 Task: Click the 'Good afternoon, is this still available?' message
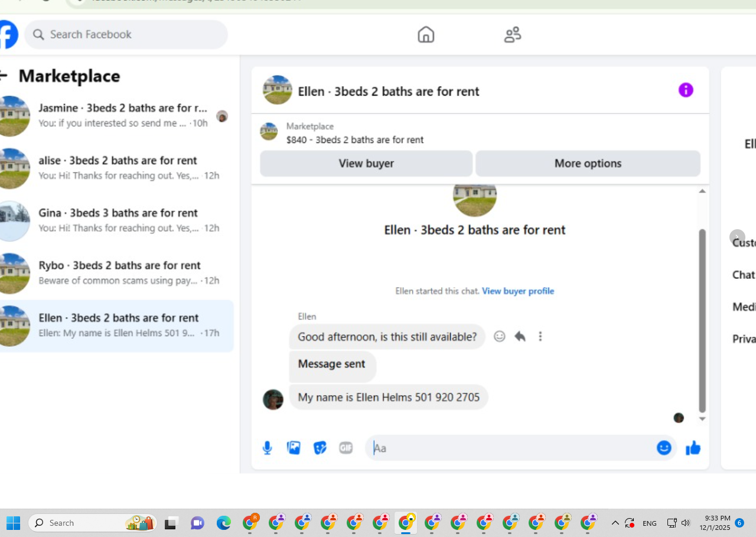(387, 337)
